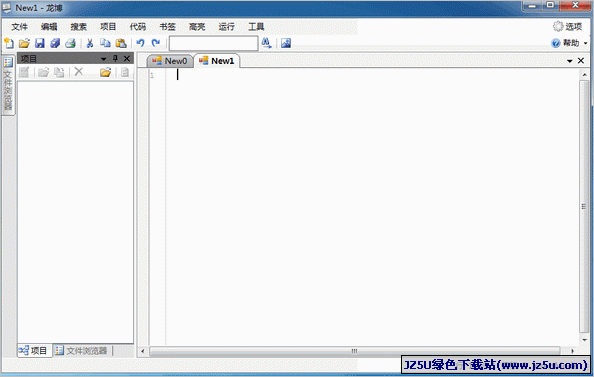
Task: Click in the editor text area
Action: [x=371, y=206]
